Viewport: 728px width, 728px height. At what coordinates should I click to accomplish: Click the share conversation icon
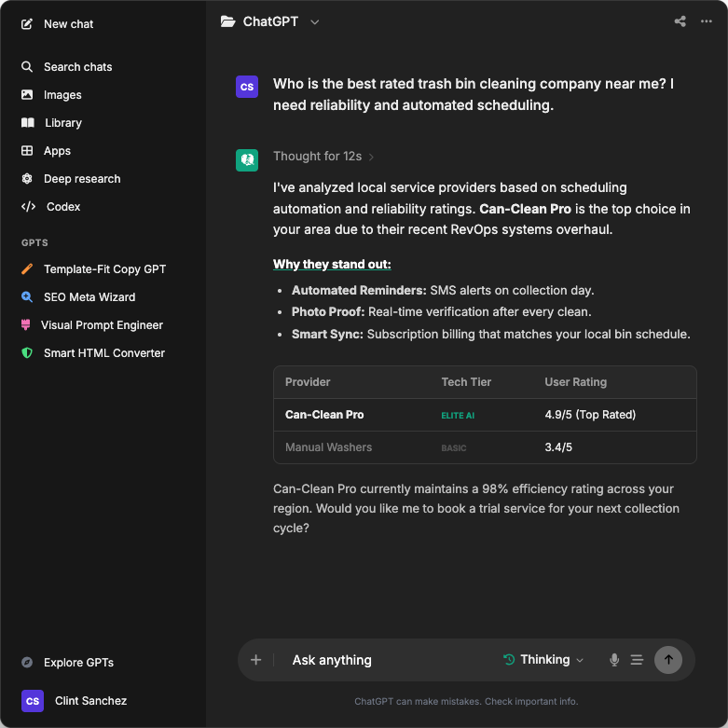[x=680, y=21]
